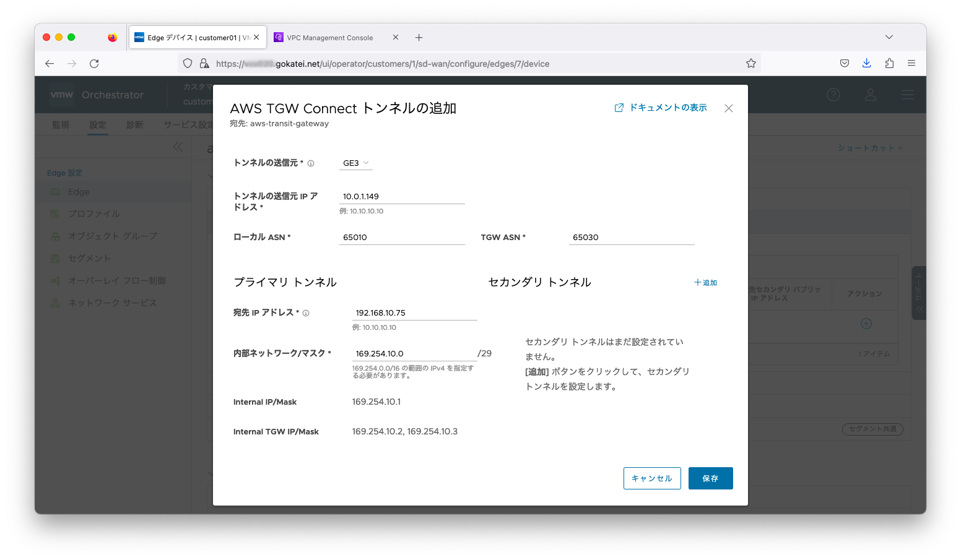Open オブジェクト グループ in the sidebar

click(113, 236)
